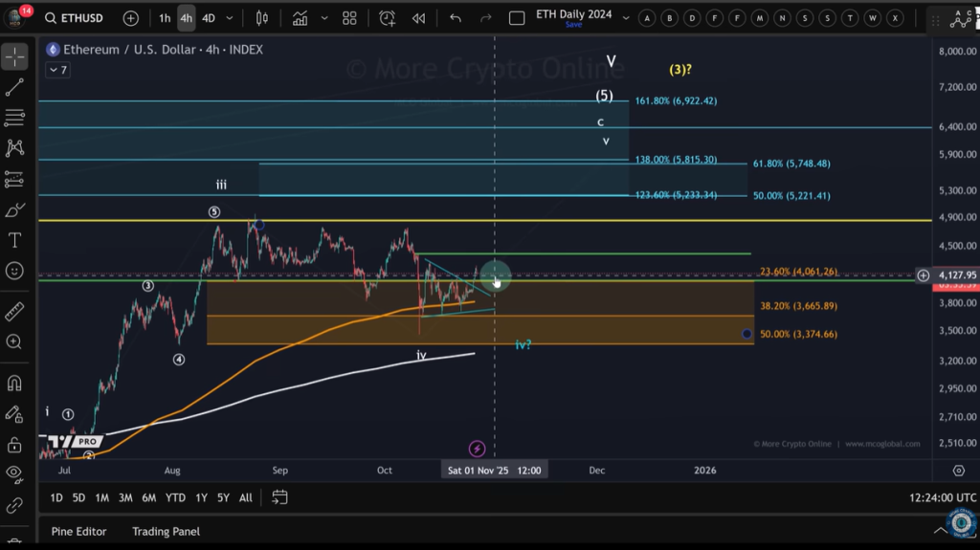Hide all drawings with eye icon
The height and width of the screenshot is (550, 980).
[14, 473]
